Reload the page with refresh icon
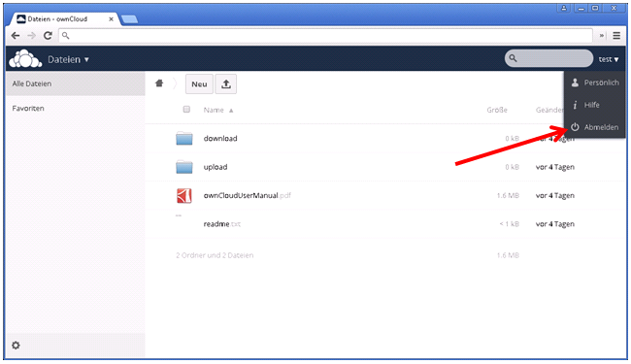631x364 pixels. click(x=48, y=35)
